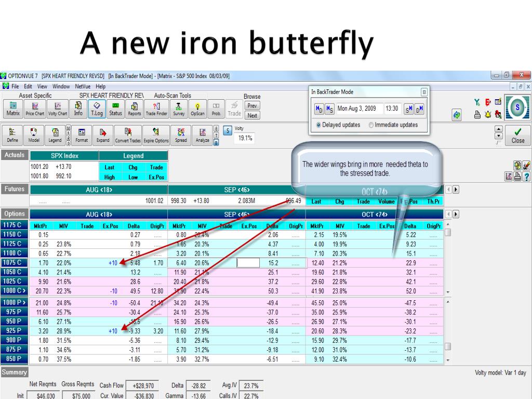The width and height of the screenshot is (532, 399).
Task: Click the Browse Next button
Action: (x=252, y=115)
